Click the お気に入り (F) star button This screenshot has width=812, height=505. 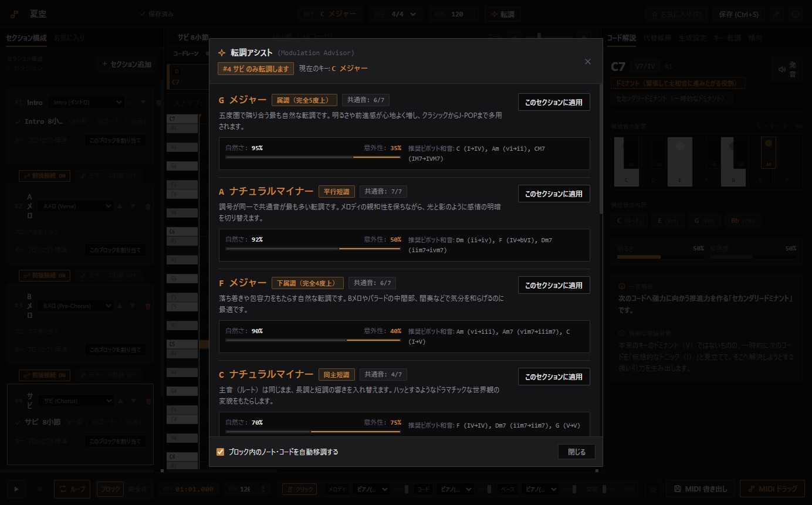pos(677,14)
